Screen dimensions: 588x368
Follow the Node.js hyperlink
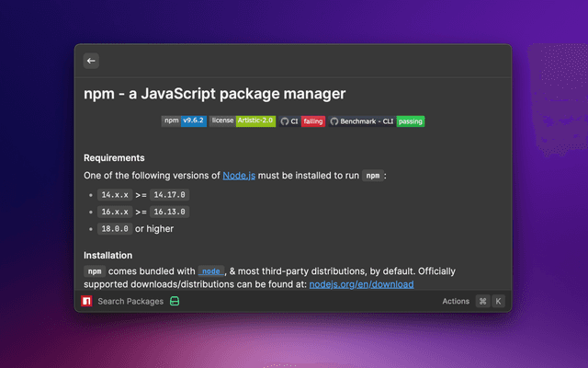239,176
